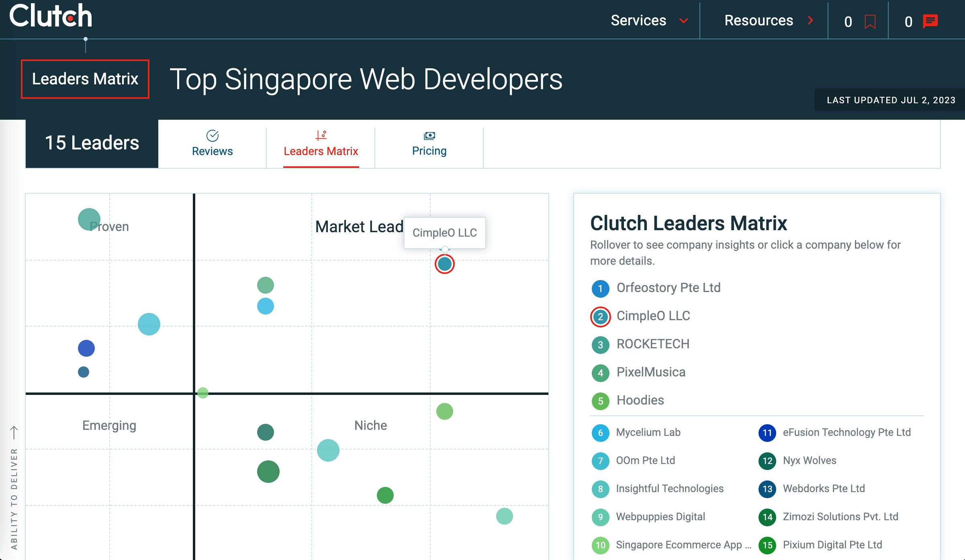Click the pale mint dot below Niche
965x560 pixels.
(504, 516)
